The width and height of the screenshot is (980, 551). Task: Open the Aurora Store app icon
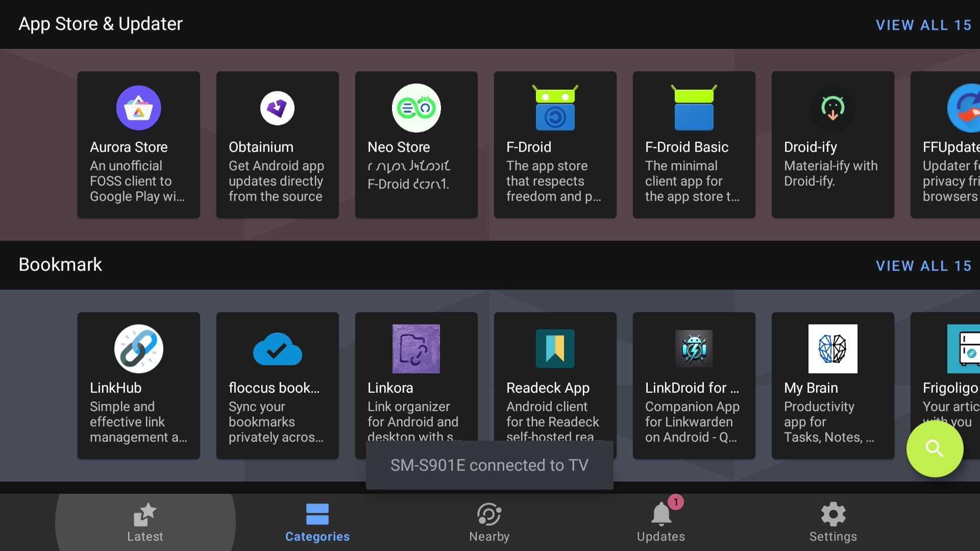(138, 108)
